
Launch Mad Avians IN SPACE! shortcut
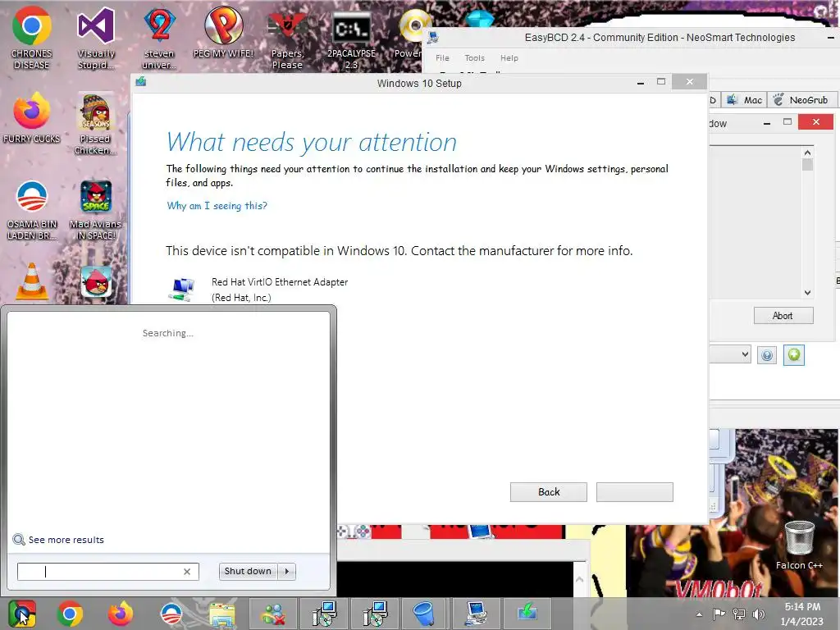coord(96,209)
